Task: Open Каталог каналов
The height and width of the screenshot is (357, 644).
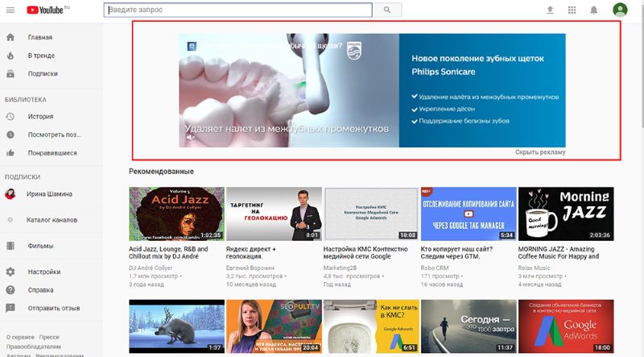Action: pos(52,220)
